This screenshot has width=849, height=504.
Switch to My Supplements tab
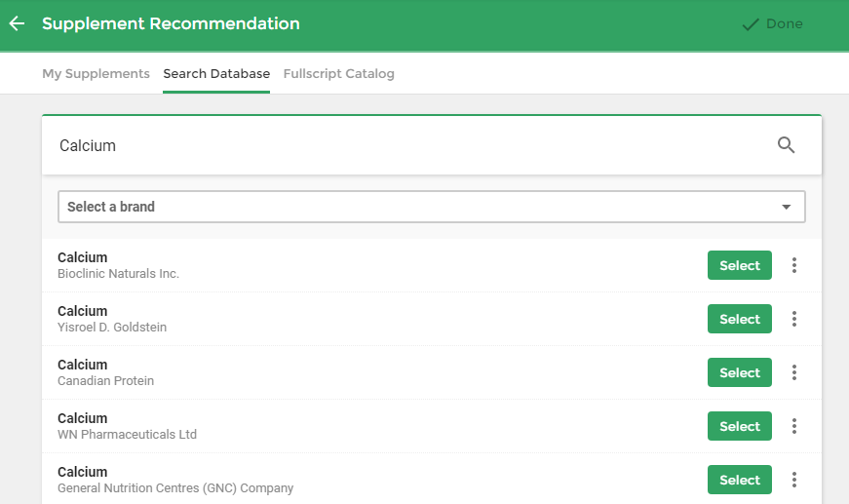(x=96, y=74)
